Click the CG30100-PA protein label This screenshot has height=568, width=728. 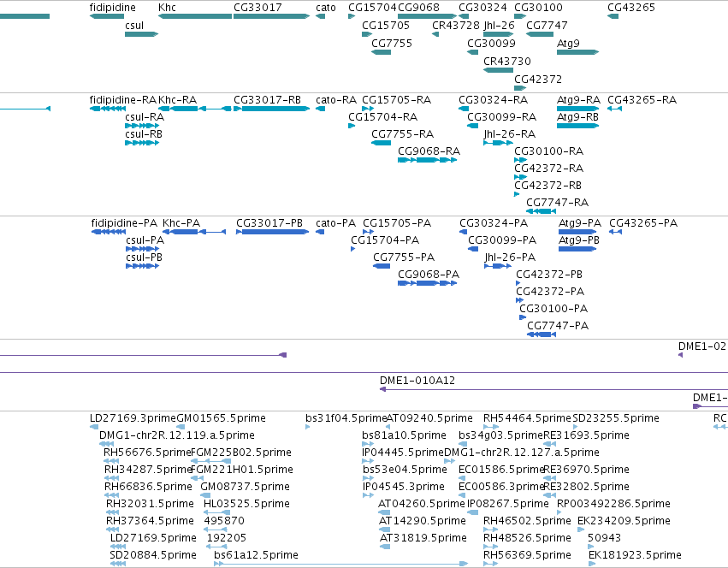point(553,309)
